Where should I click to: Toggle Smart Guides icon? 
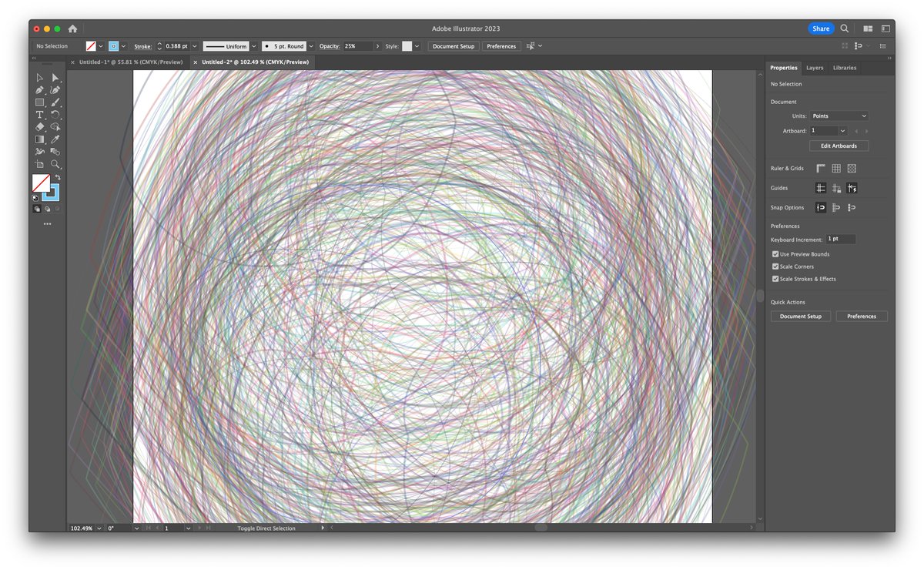pyautogui.click(x=852, y=188)
